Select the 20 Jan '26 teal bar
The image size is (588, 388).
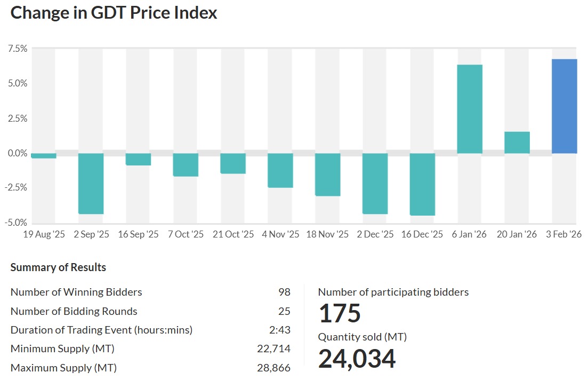click(517, 142)
